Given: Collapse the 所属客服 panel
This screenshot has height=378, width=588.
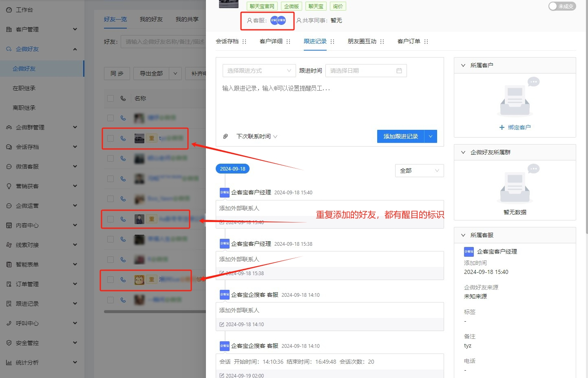Looking at the screenshot, I should (x=463, y=235).
